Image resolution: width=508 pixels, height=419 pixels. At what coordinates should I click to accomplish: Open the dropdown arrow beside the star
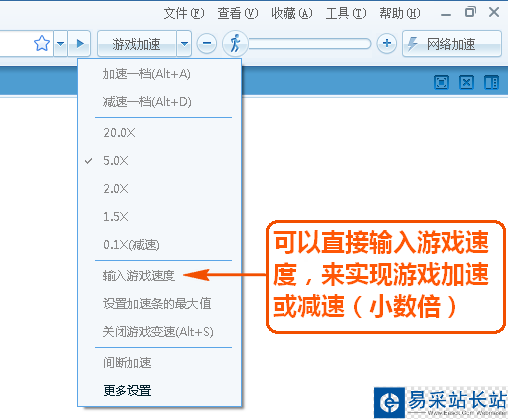pos(60,43)
